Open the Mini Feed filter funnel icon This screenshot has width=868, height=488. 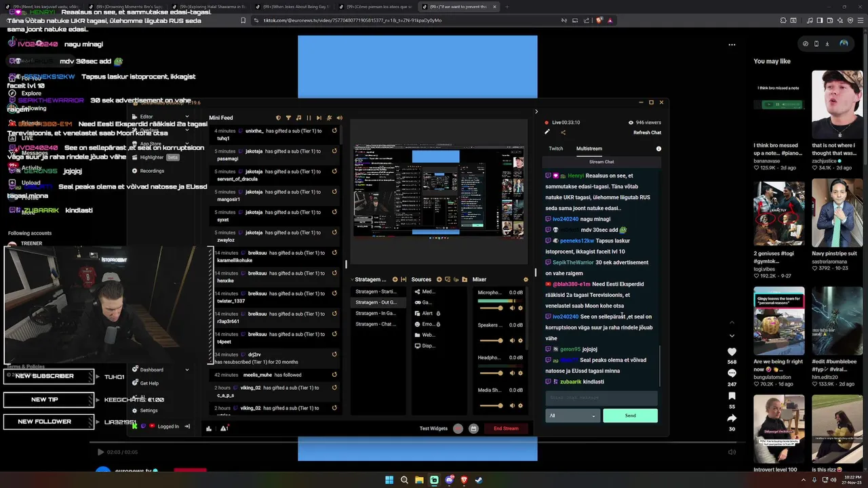click(x=288, y=118)
